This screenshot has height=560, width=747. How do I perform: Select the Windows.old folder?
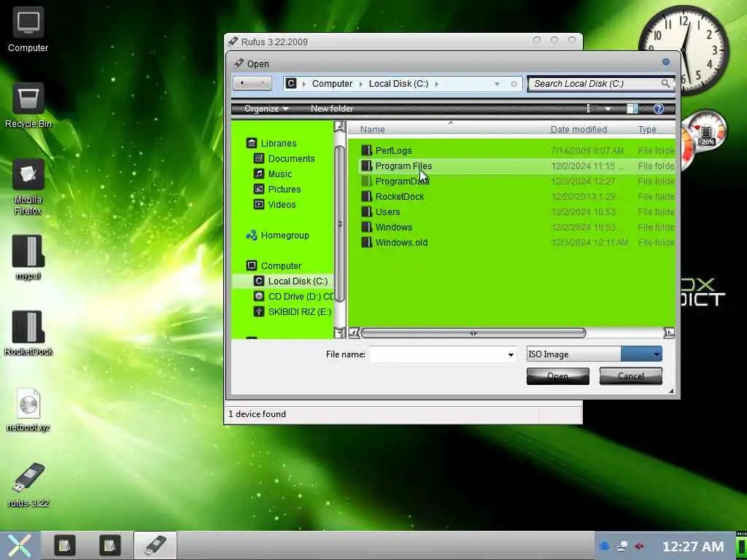tap(395, 242)
